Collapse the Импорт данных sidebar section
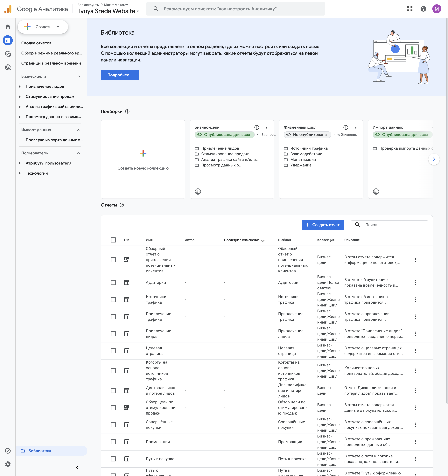This screenshot has width=448, height=476. tap(79, 130)
